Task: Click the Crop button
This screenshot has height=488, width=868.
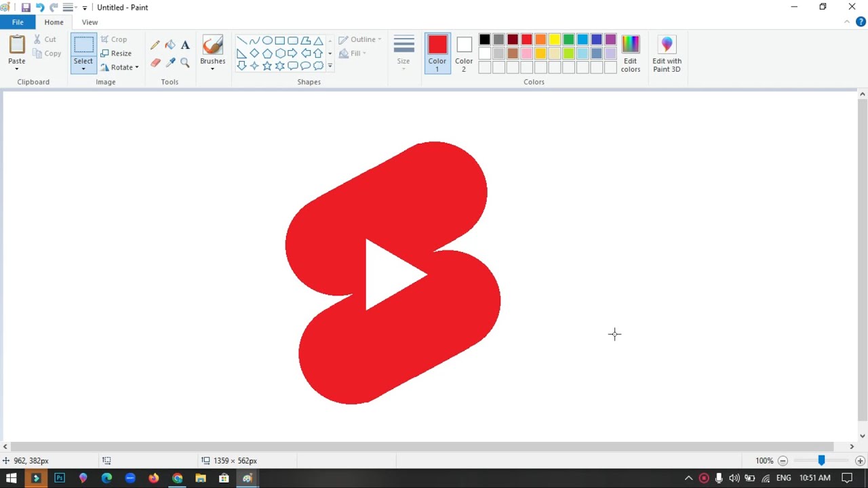Action: coord(114,39)
